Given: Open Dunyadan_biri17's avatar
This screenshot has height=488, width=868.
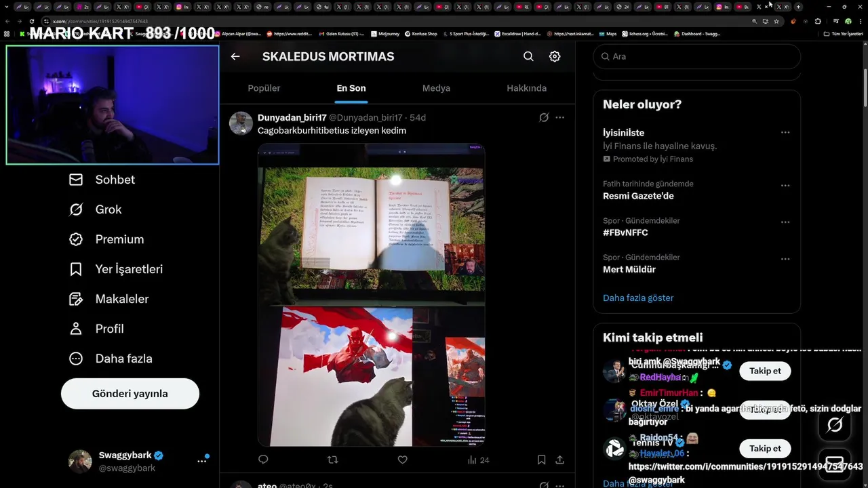Looking at the screenshot, I should 241,123.
